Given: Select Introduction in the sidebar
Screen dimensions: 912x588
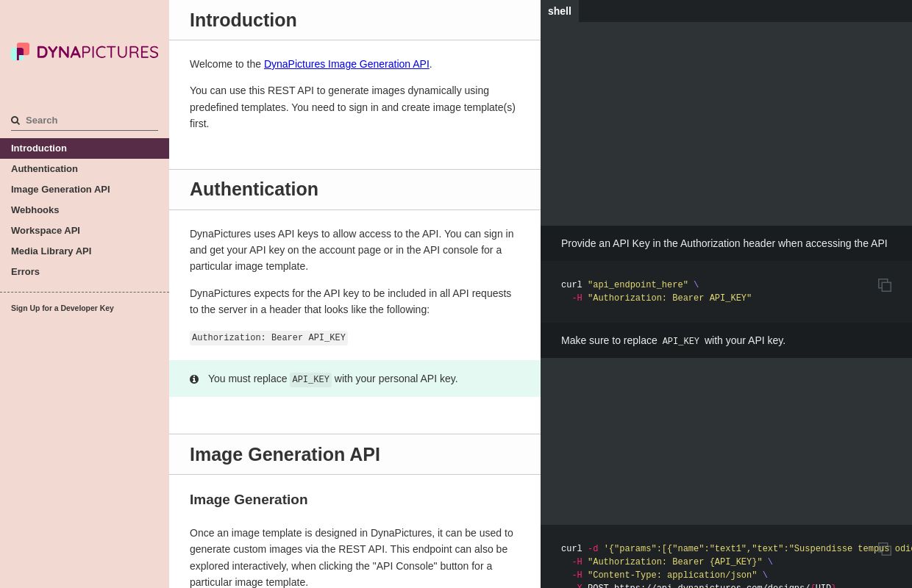Looking at the screenshot, I should (85, 148).
